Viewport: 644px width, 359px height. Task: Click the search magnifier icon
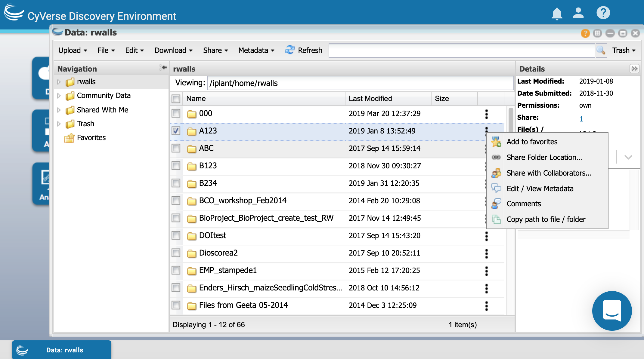click(601, 50)
